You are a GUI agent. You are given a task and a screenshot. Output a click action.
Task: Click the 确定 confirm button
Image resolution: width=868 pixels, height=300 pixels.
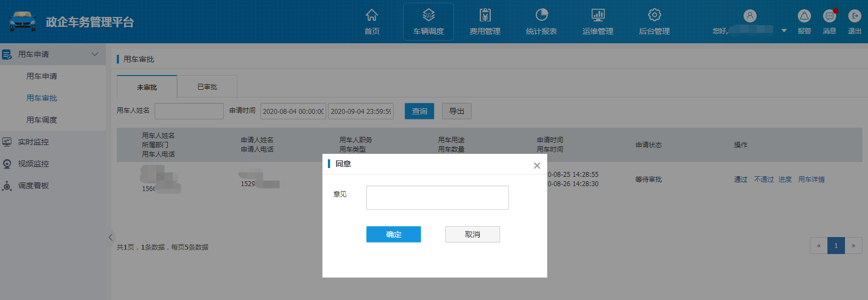[393, 234]
